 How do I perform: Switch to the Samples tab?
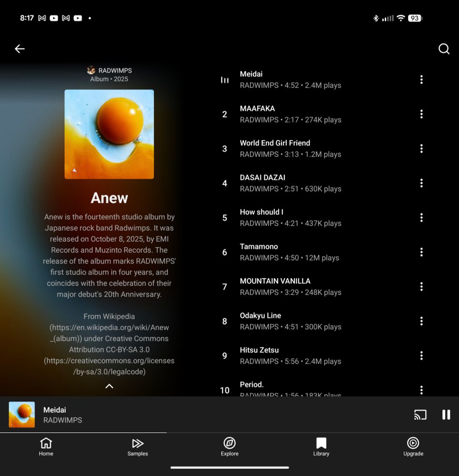click(x=138, y=447)
